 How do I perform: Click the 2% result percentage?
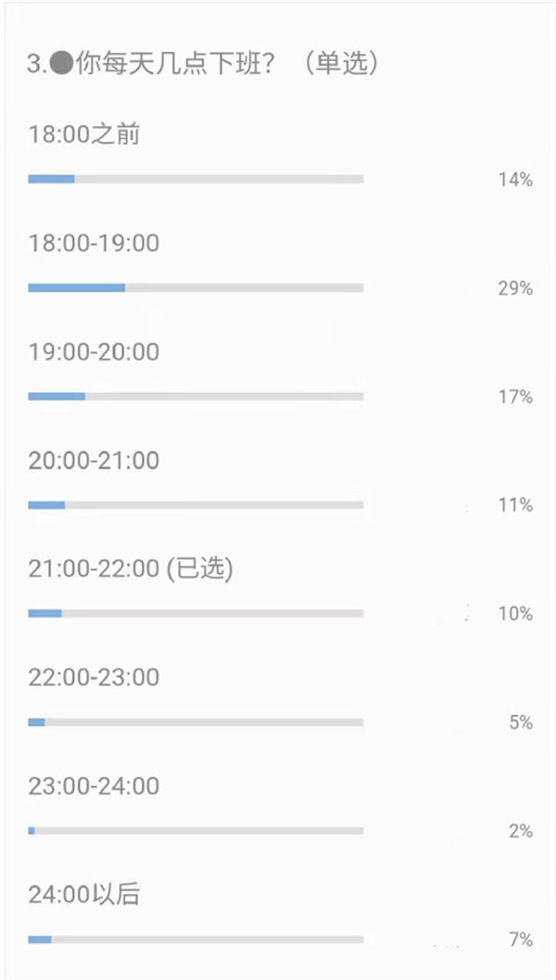pos(521,832)
